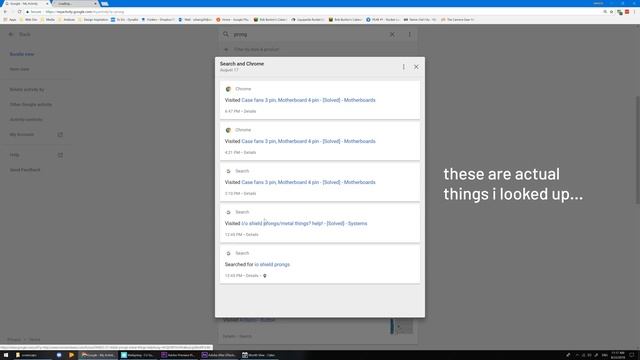The width and height of the screenshot is (640, 360).
Task: Open the Adobe Premiere Pro taskbar item
Action: click(178, 355)
